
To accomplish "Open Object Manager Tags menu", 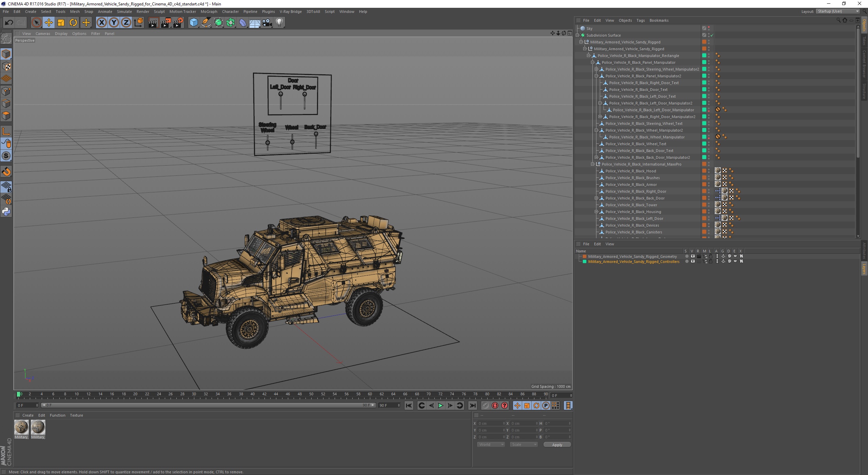I will tap(640, 20).
